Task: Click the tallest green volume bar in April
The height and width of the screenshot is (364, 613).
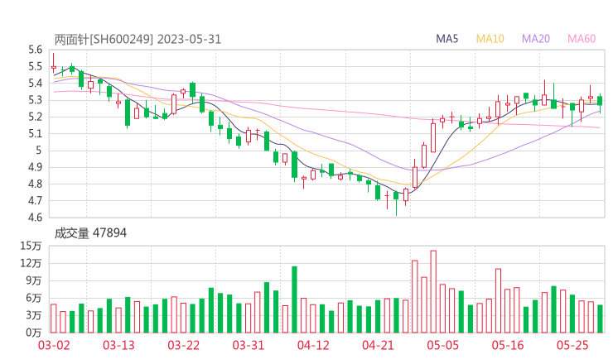Action: click(x=294, y=299)
